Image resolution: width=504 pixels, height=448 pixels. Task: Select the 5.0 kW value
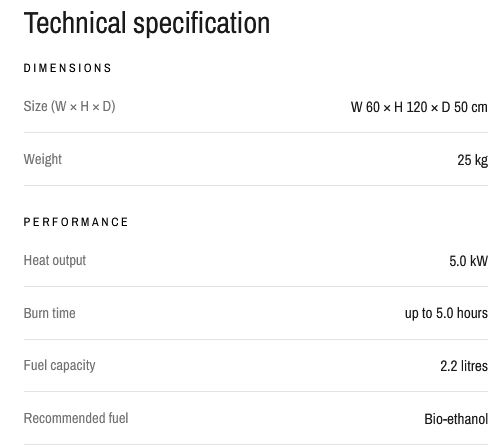[468, 261]
